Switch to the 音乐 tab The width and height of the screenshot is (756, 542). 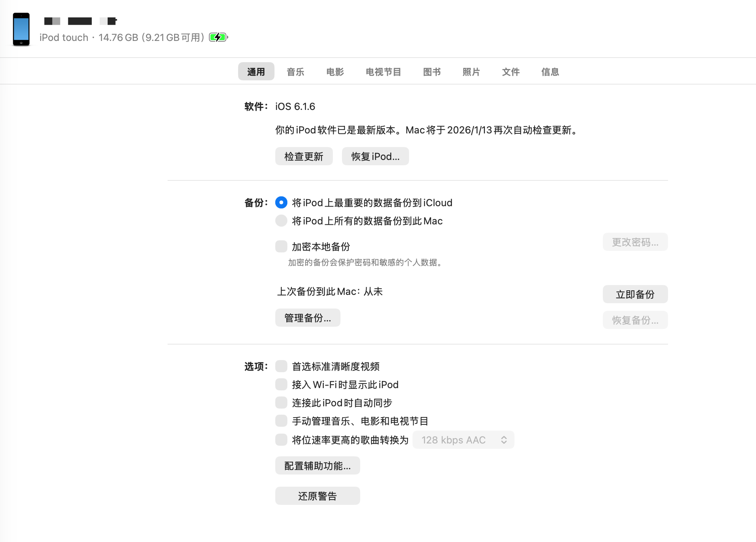[x=295, y=72]
